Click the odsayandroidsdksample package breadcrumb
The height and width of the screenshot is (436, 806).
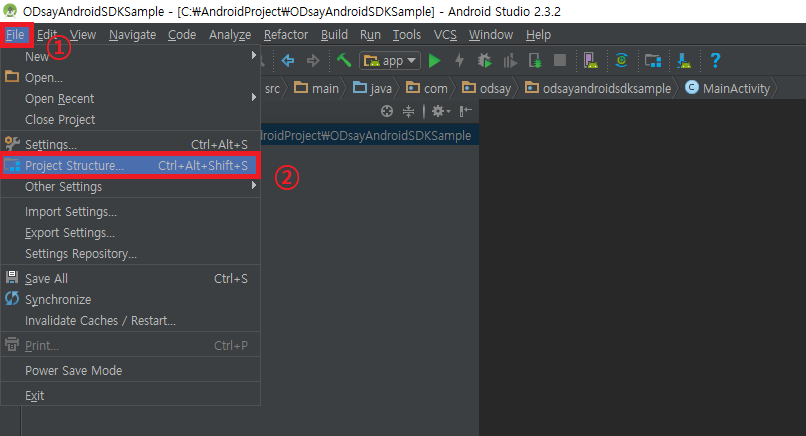pyautogui.click(x=598, y=88)
